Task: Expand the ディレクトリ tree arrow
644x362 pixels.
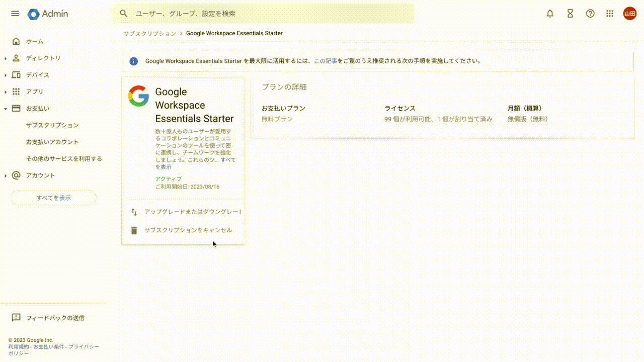Action: pos(6,58)
